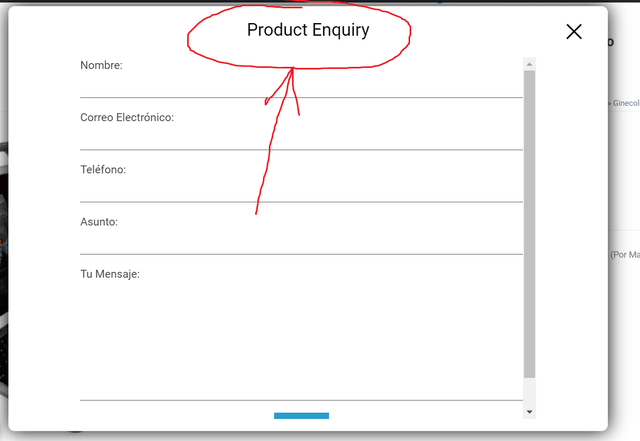Click the Teléfono label
Screen dimensions: 640x441
(x=103, y=169)
